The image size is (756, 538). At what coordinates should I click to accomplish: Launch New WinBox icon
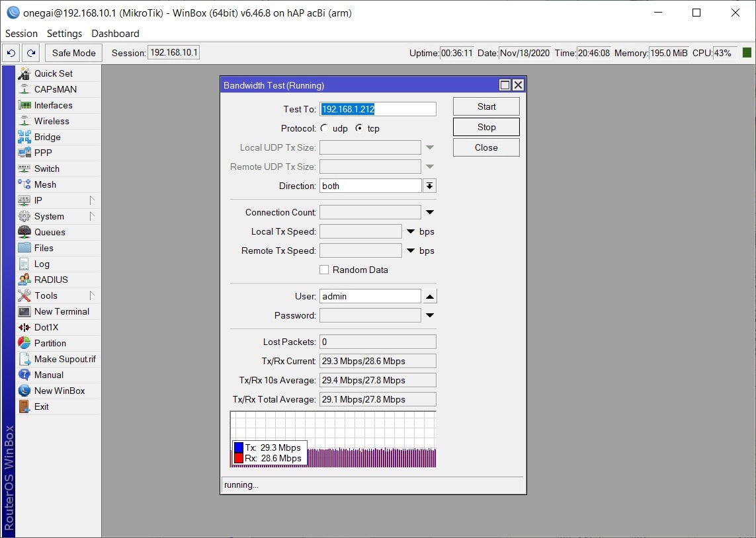[x=24, y=391]
